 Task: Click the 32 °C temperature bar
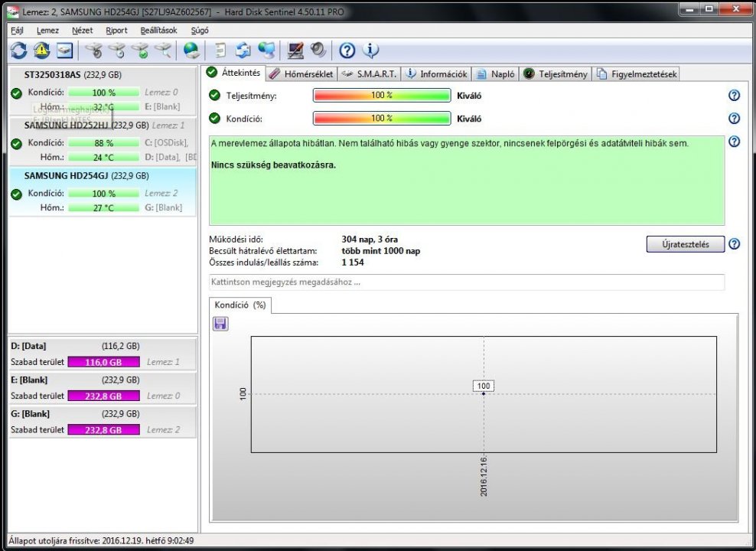pyautogui.click(x=103, y=106)
